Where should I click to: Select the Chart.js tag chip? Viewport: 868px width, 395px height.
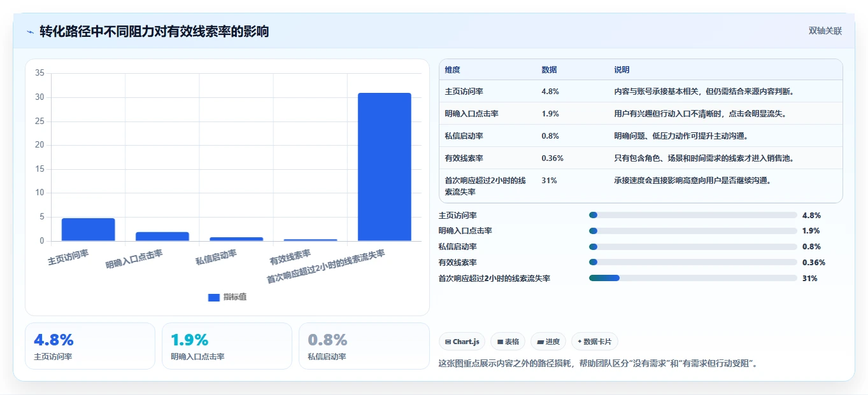[462, 342]
